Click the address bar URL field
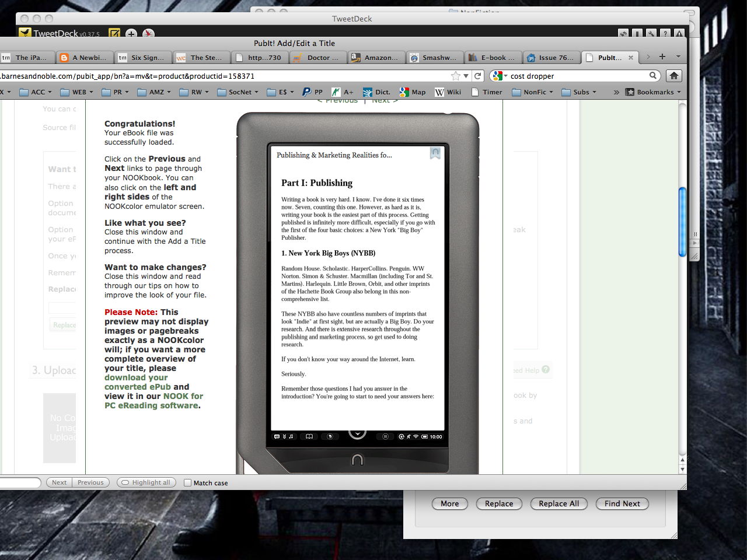 [225, 76]
